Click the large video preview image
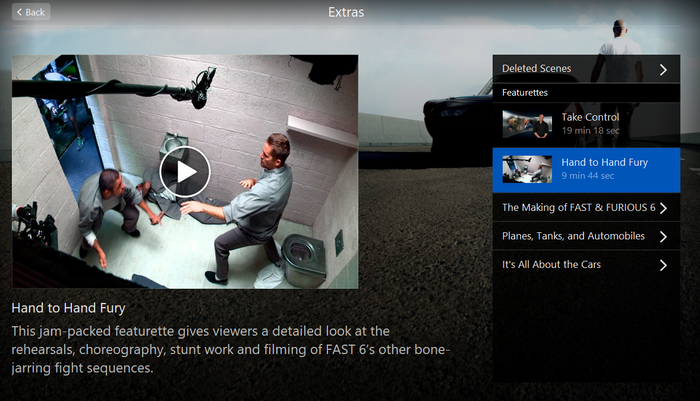The image size is (700, 401). 185,171
